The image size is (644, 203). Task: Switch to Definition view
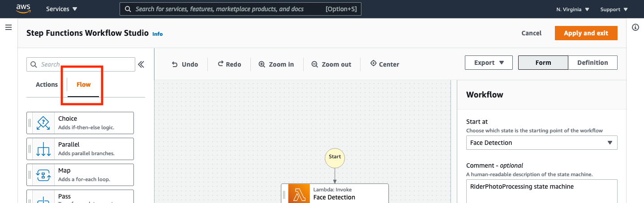(x=592, y=63)
